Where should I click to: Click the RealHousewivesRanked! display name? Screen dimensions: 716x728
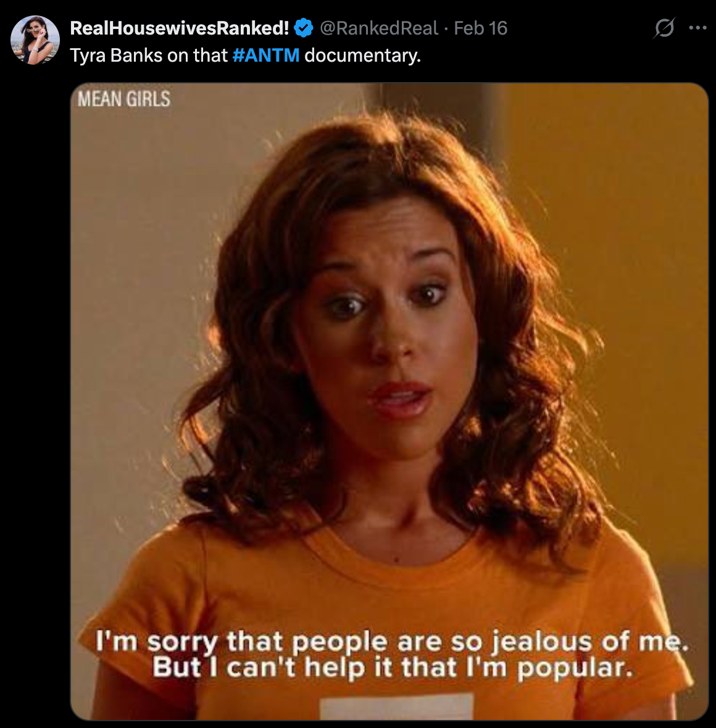click(180, 28)
